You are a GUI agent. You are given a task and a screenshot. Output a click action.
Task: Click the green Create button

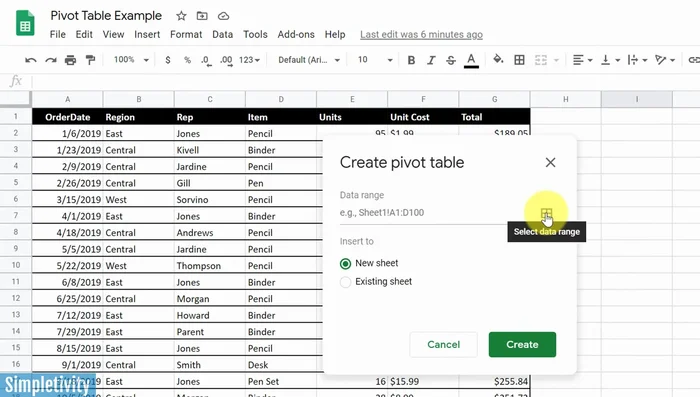(522, 344)
